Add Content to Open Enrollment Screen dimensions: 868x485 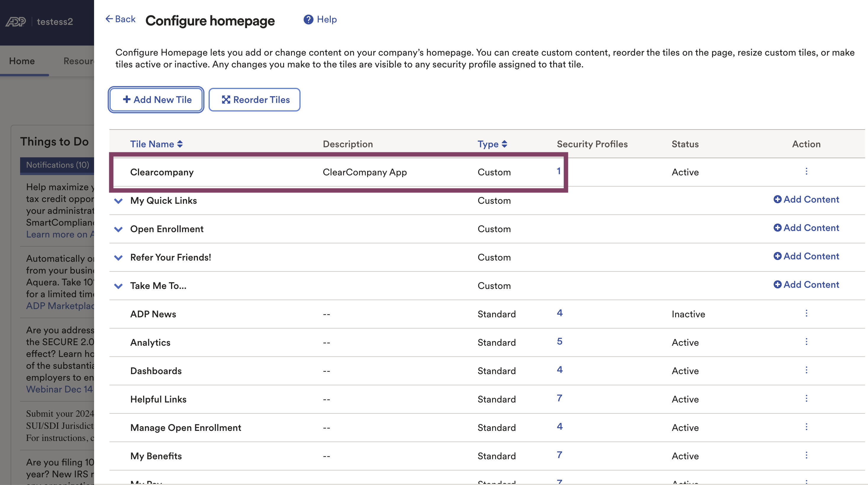click(806, 228)
